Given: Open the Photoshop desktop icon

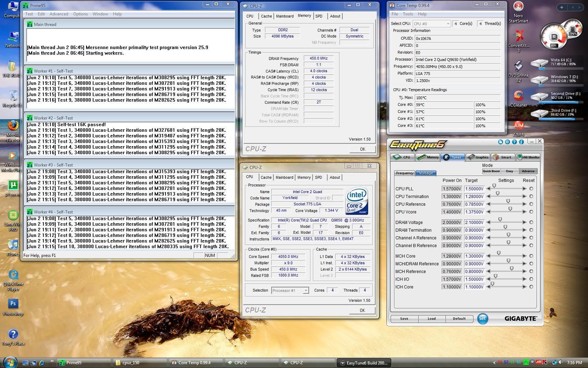Looking at the screenshot, I should pyautogui.click(x=13, y=307).
